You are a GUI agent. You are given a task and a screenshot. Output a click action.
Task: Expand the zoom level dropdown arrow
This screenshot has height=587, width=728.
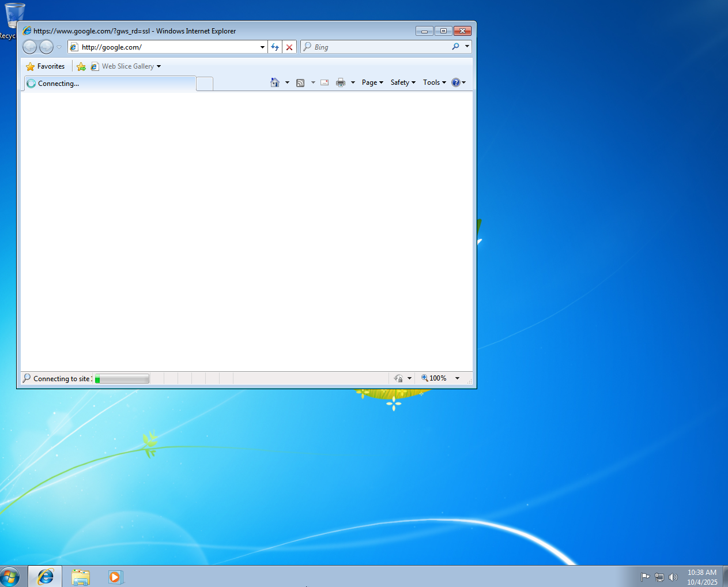click(458, 378)
